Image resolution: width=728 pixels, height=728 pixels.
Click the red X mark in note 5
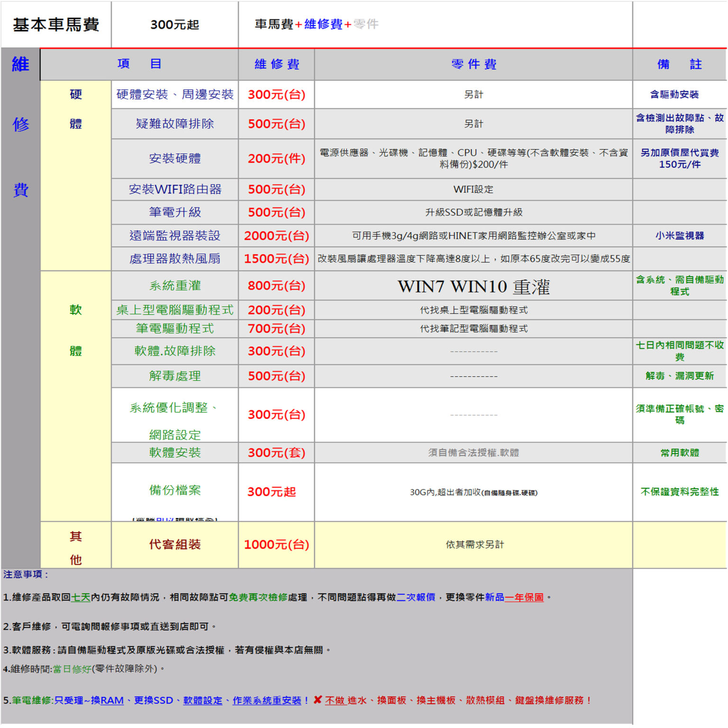pos(318,700)
